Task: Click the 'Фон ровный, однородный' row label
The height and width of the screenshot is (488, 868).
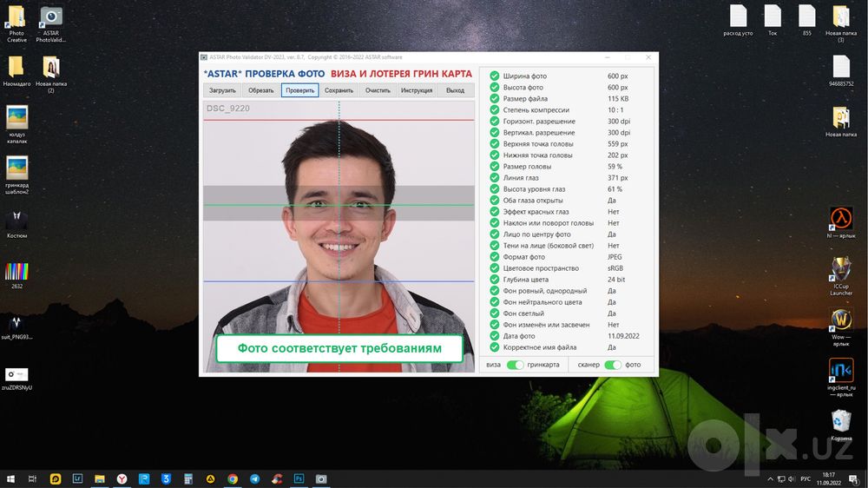Action: 545,291
